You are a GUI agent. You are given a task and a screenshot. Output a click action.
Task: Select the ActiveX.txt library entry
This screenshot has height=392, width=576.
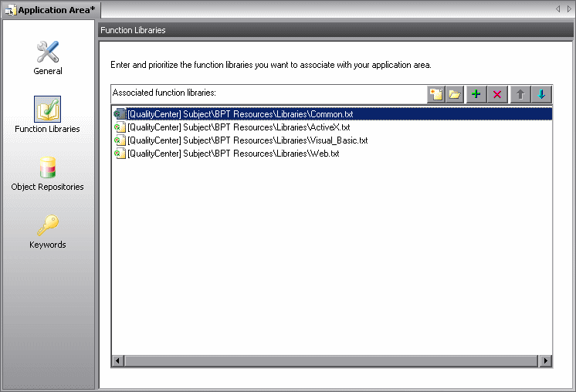pyautogui.click(x=238, y=127)
